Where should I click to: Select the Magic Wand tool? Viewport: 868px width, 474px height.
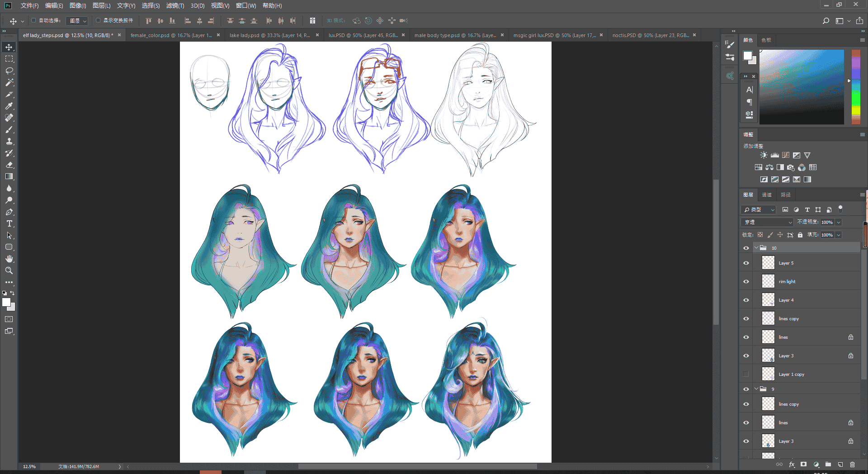pyautogui.click(x=9, y=82)
